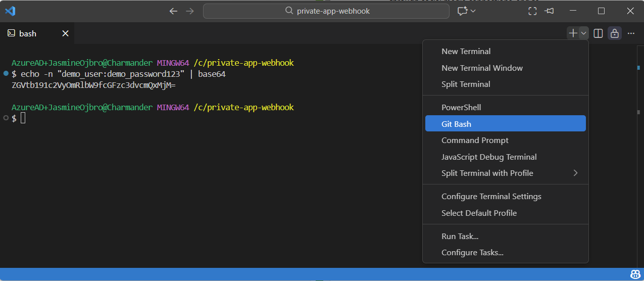Choose New Terminal Window
The height and width of the screenshot is (281, 644).
pyautogui.click(x=506, y=68)
